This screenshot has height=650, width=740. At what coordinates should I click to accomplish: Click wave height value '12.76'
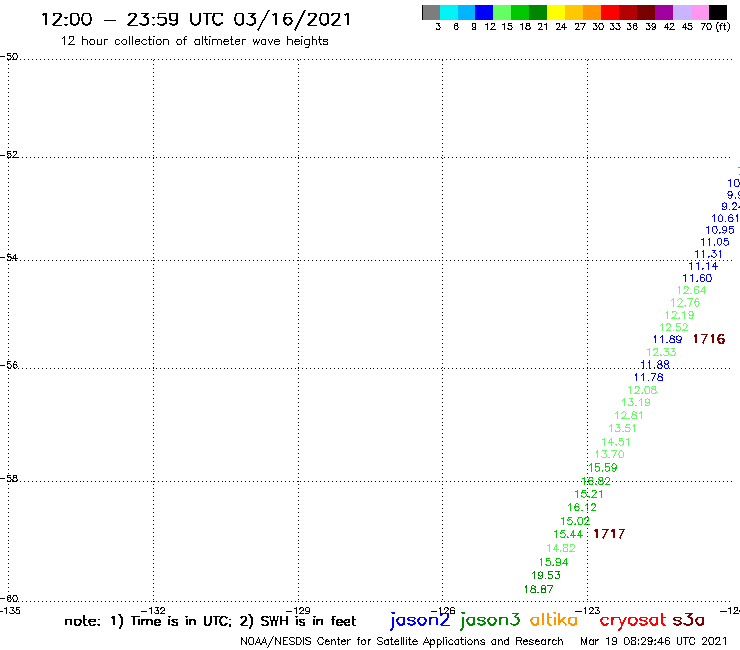point(685,303)
